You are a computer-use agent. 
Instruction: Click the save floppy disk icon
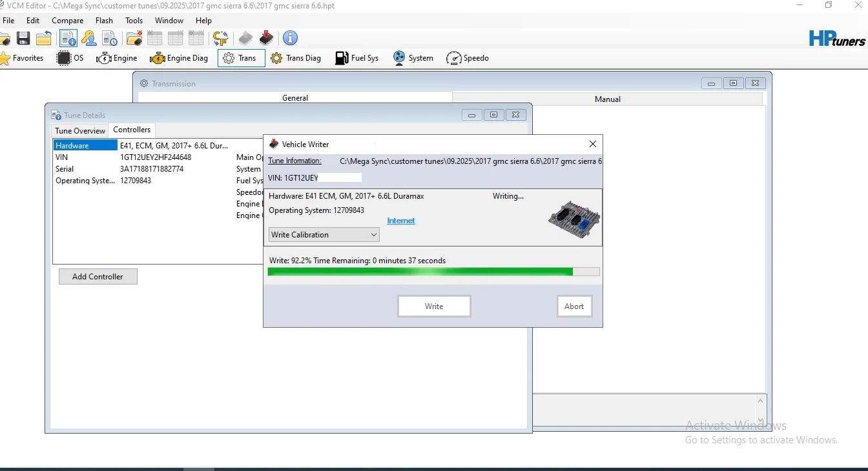[23, 38]
